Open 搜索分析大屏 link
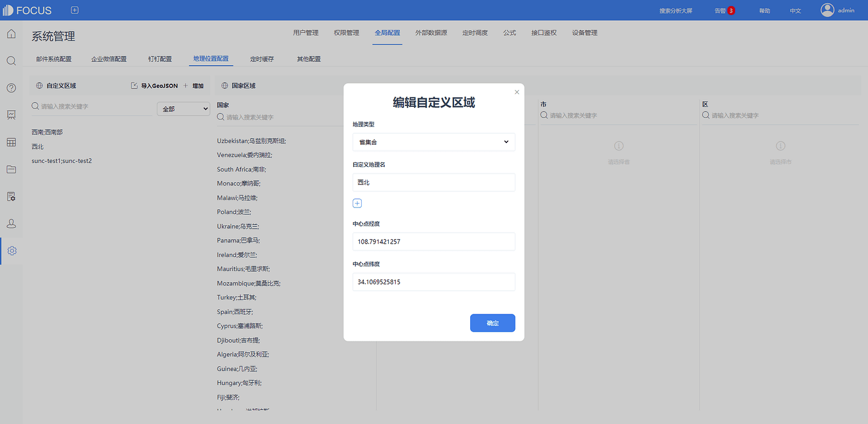The image size is (868, 424). [x=676, y=11]
